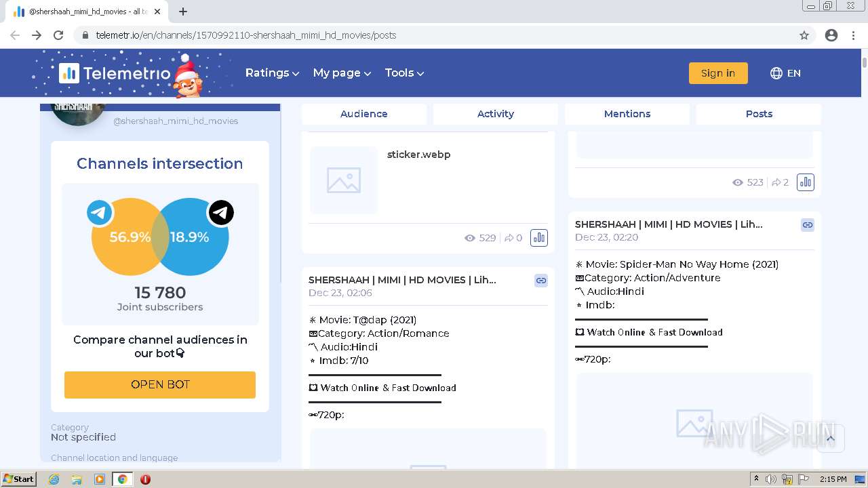Click the forward share icon beside 0
Image resolution: width=868 pixels, height=488 pixels.
click(509, 238)
